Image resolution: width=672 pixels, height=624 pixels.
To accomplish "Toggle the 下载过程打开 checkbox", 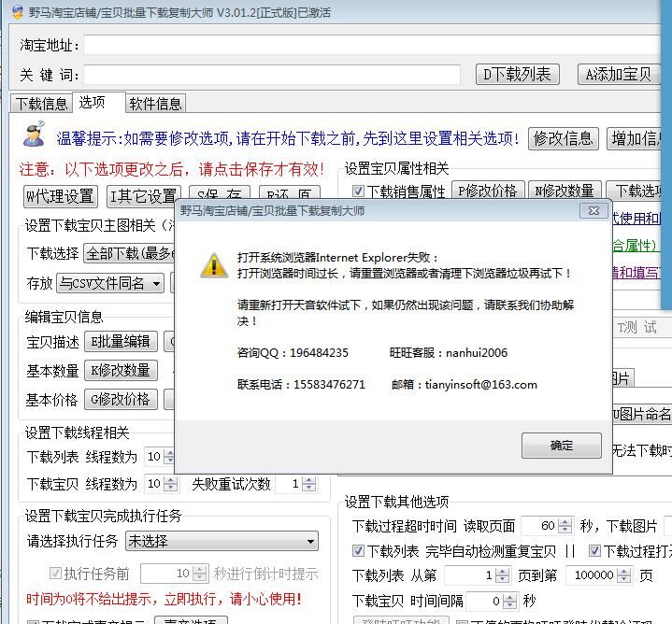I will [x=594, y=551].
